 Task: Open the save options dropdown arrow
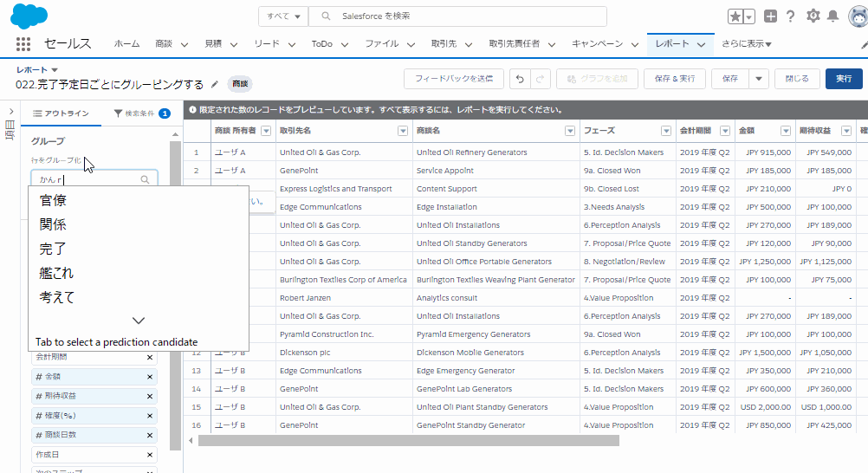pyautogui.click(x=758, y=79)
